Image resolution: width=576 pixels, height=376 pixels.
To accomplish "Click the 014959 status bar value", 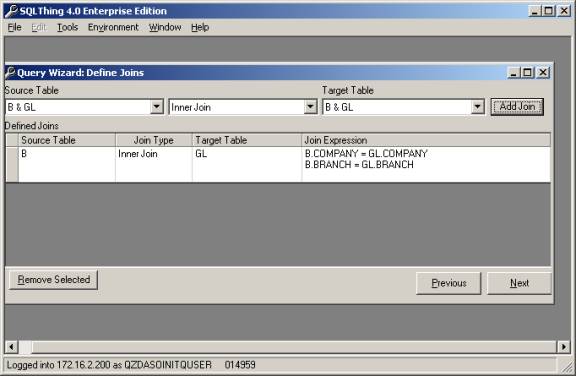I will (x=240, y=365).
